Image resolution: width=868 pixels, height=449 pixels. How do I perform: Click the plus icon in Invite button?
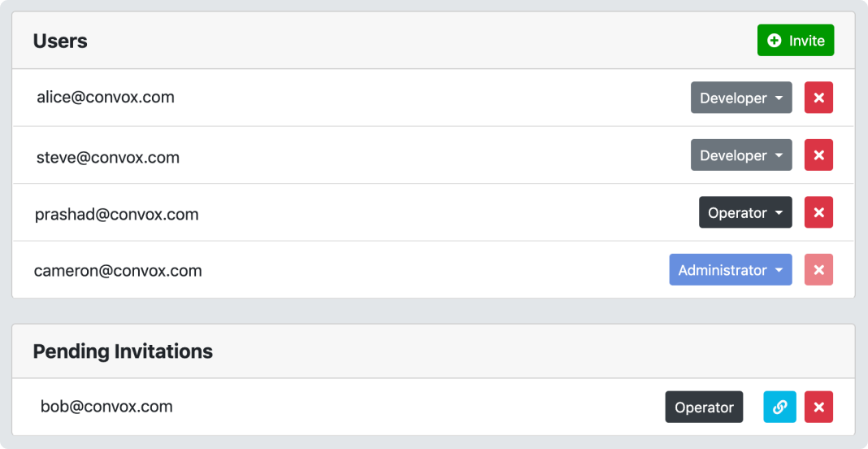775,41
